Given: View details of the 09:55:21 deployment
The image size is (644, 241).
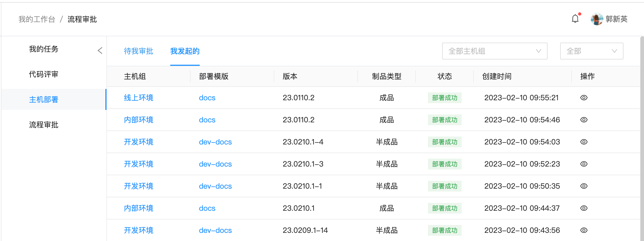Looking at the screenshot, I should pyautogui.click(x=584, y=98).
